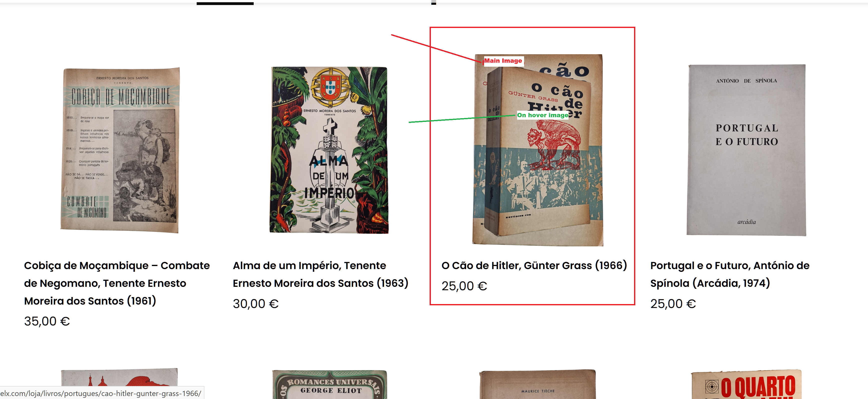The height and width of the screenshot is (399, 868).
Task: Open the Maurice Tièche book thumbnail
Action: (538, 384)
